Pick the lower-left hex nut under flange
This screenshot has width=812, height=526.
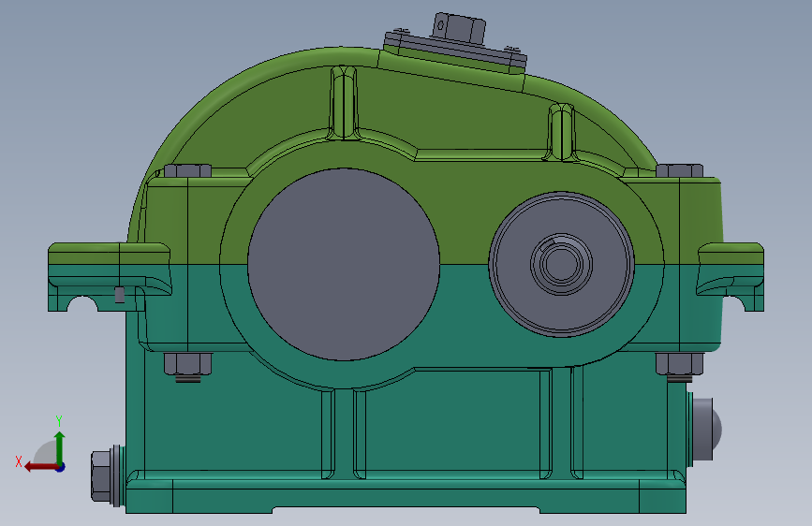188,364
